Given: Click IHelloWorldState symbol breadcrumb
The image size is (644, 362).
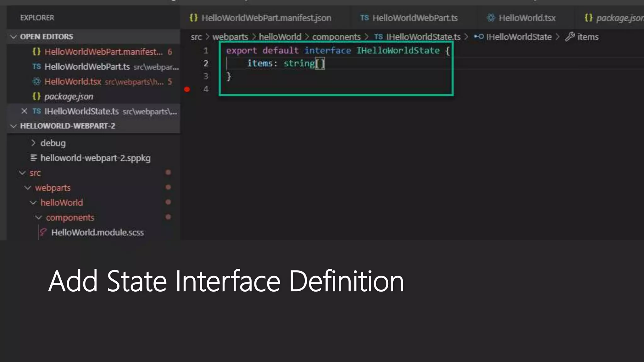Looking at the screenshot, I should point(519,37).
